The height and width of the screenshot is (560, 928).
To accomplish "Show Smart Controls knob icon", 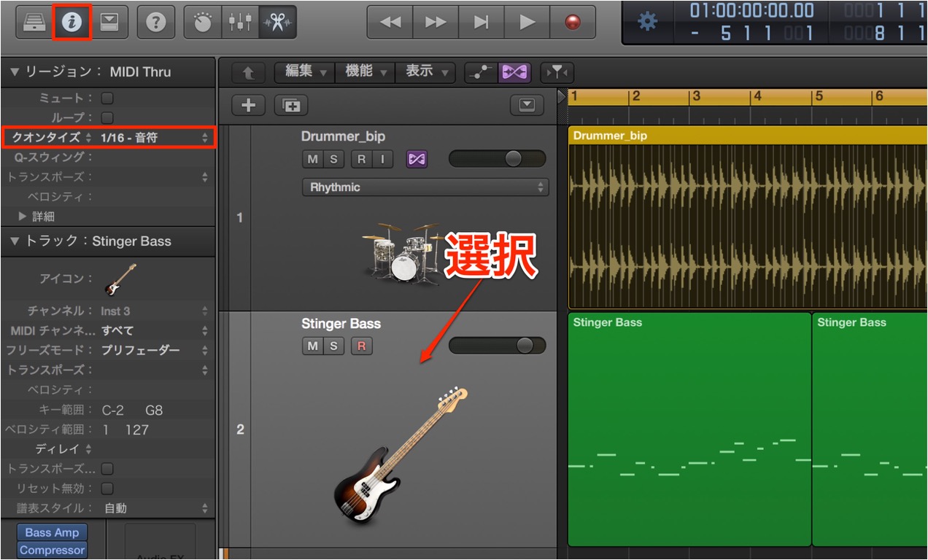I will (201, 22).
